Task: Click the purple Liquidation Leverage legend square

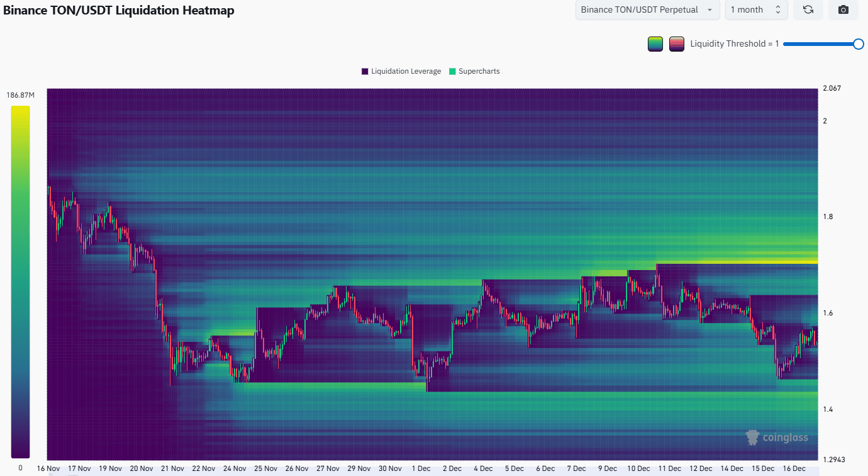Action: click(365, 71)
